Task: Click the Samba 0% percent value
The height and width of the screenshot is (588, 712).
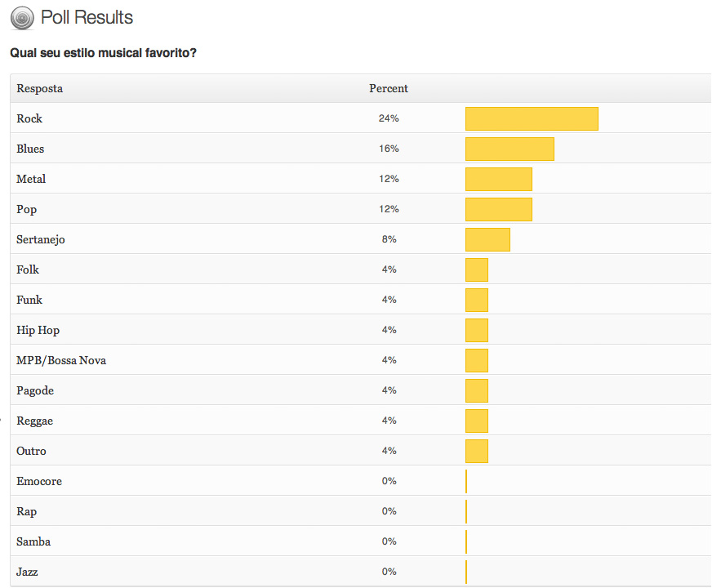Action: pos(389,541)
